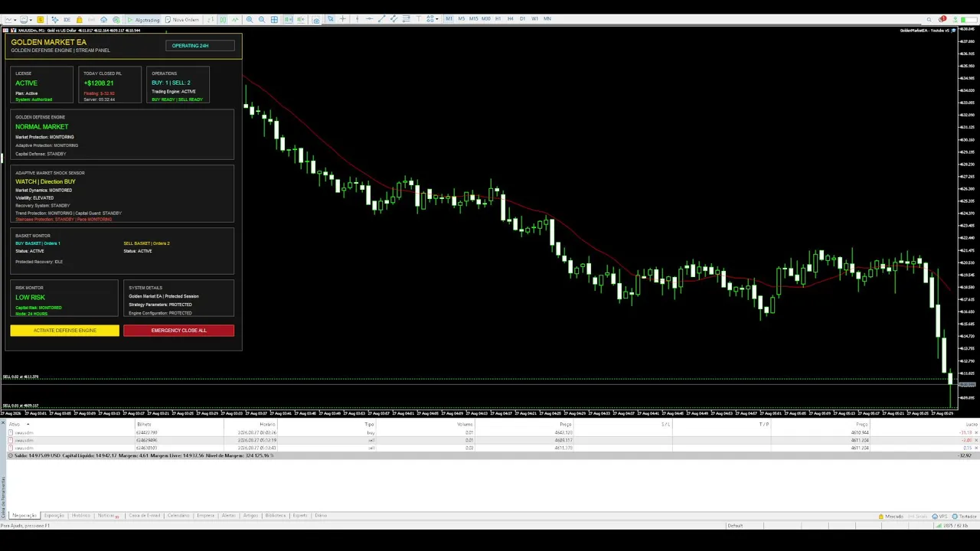Click the zoom in magnifier icon
Image resolution: width=980 pixels, height=551 pixels.
[x=250, y=19]
